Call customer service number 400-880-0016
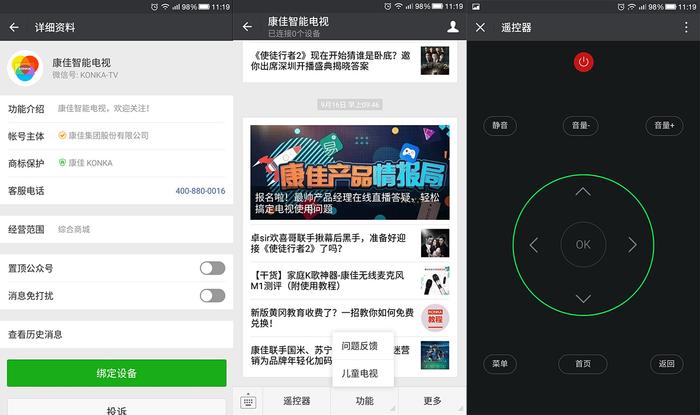 pos(200,191)
